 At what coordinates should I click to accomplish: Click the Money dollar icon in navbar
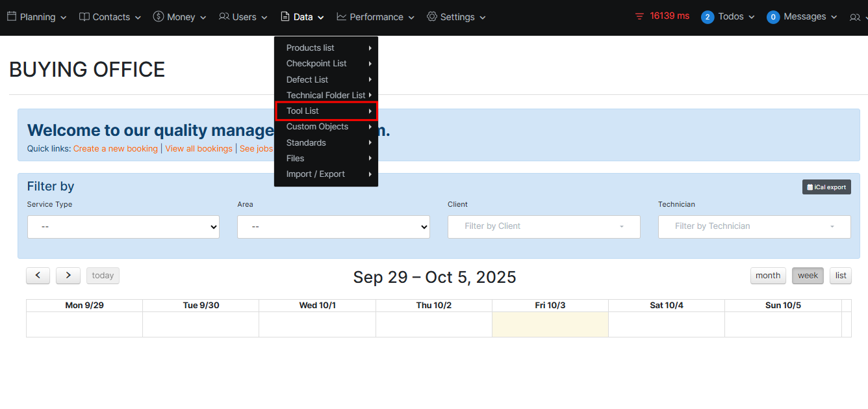159,16
